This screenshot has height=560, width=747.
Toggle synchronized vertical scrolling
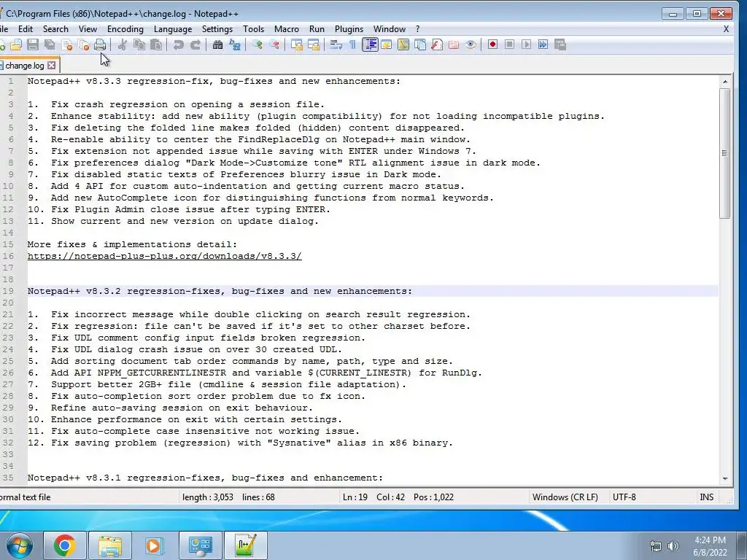(x=297, y=44)
